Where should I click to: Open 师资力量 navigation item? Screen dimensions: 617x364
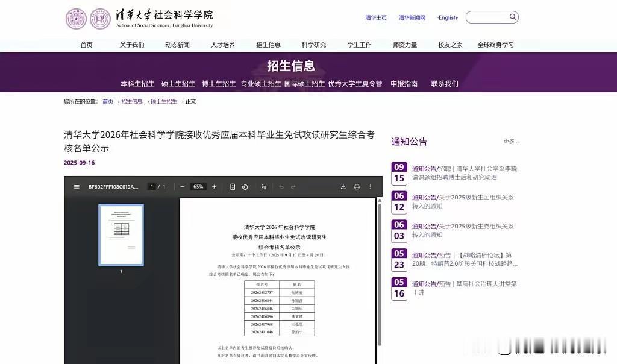[x=404, y=45]
